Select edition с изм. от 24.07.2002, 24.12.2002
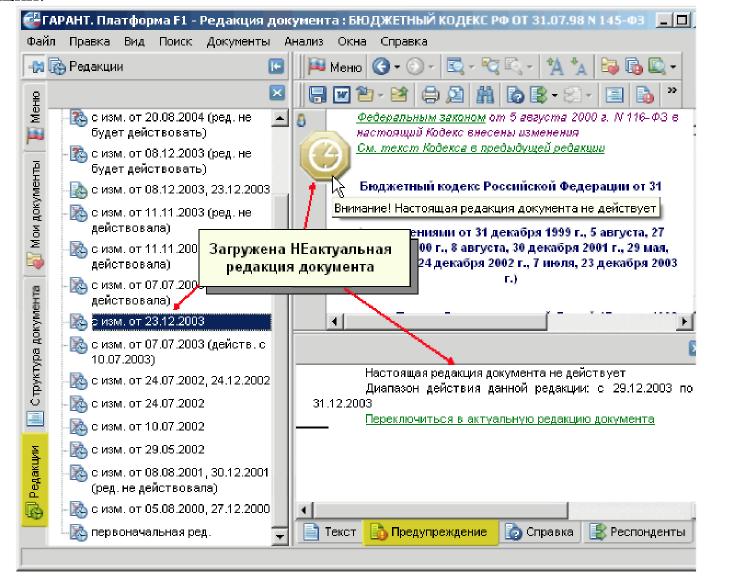This screenshot has height=577, width=731. coord(170,380)
